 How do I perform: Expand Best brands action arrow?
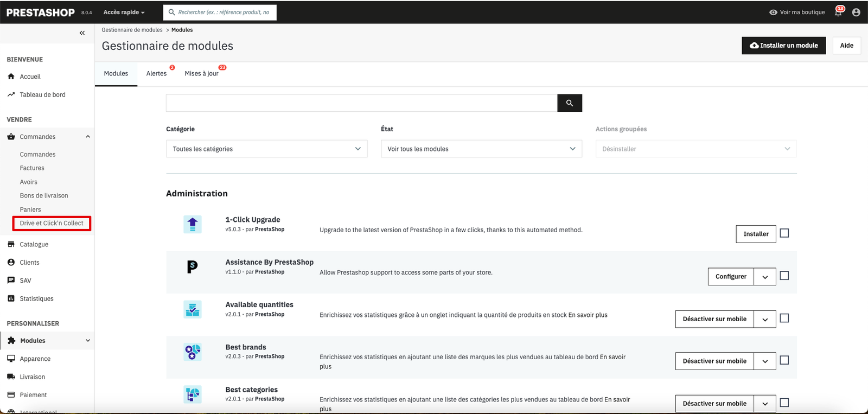765,361
